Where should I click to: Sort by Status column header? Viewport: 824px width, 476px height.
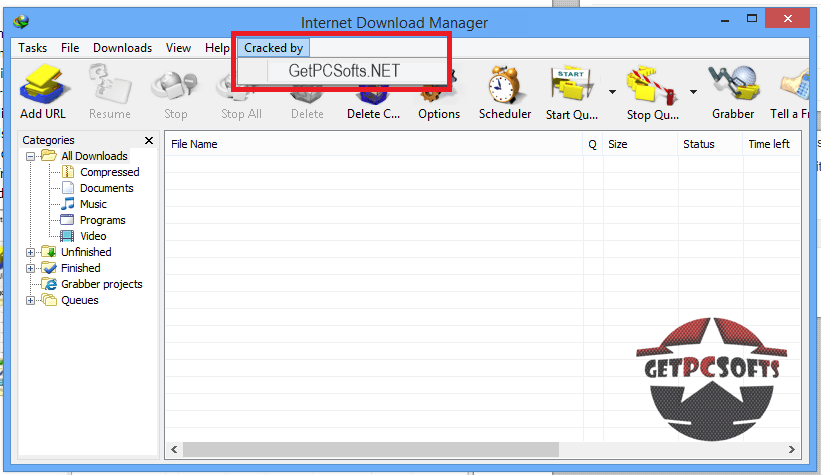(x=710, y=144)
